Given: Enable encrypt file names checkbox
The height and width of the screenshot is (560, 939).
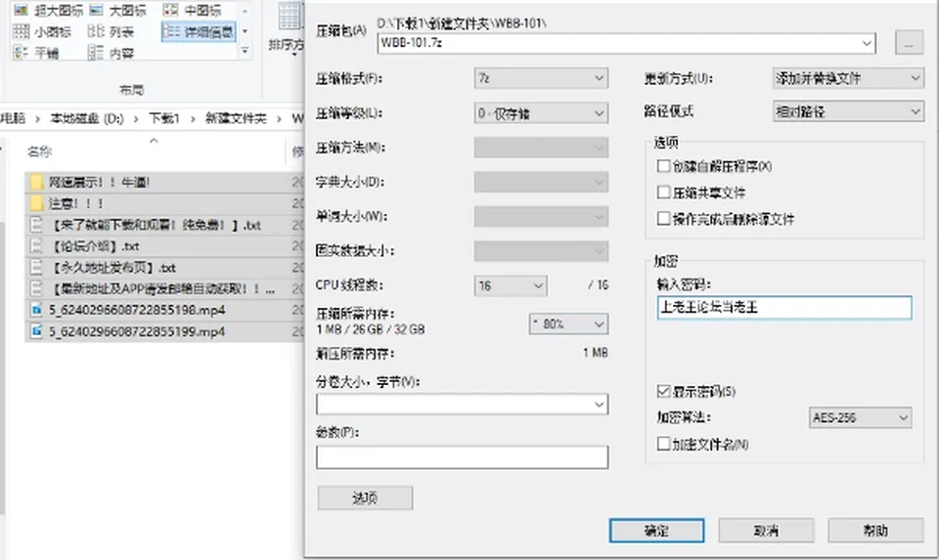Looking at the screenshot, I should click(663, 444).
